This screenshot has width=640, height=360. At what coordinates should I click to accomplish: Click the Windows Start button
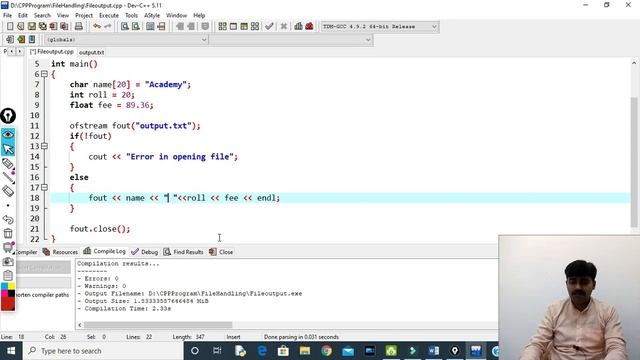point(11,351)
